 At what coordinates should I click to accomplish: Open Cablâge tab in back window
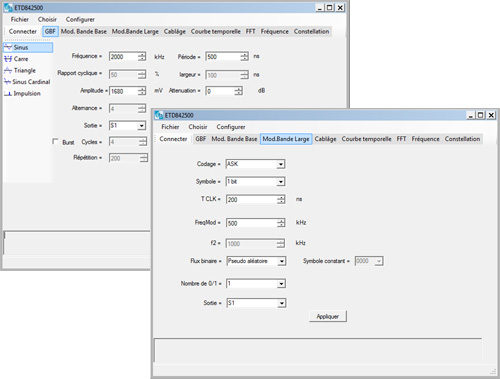tap(175, 31)
